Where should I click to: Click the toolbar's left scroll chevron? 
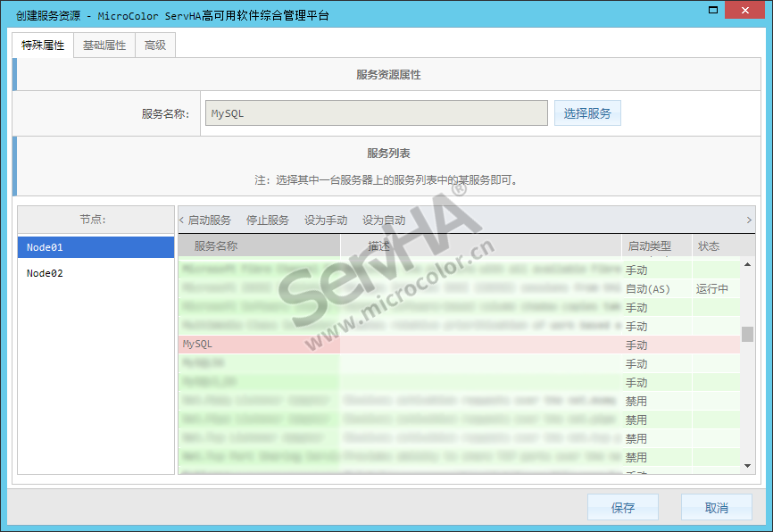click(182, 220)
